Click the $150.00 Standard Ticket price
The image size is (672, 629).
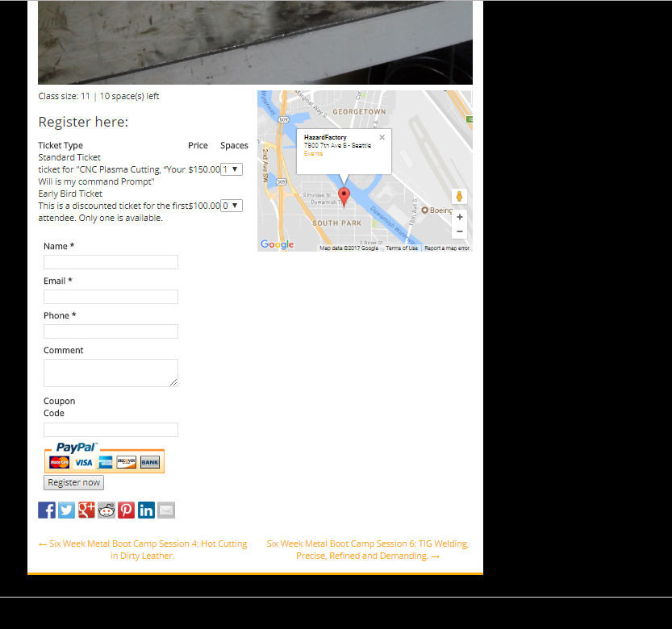click(204, 169)
